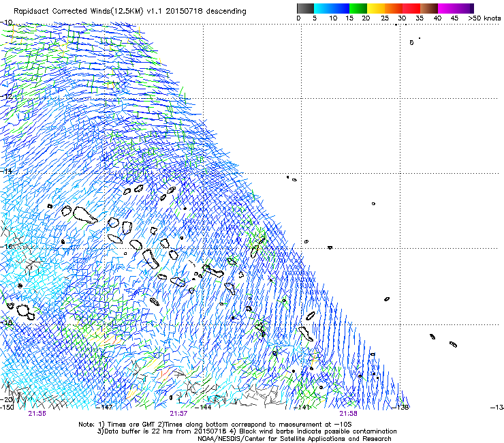Click the purple 21:57 time label

click(178, 414)
